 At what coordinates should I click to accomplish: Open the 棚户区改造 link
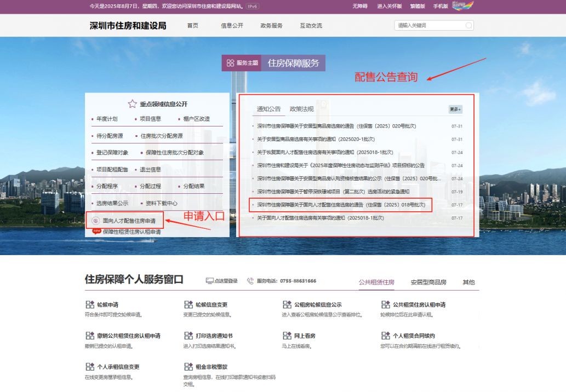point(196,119)
